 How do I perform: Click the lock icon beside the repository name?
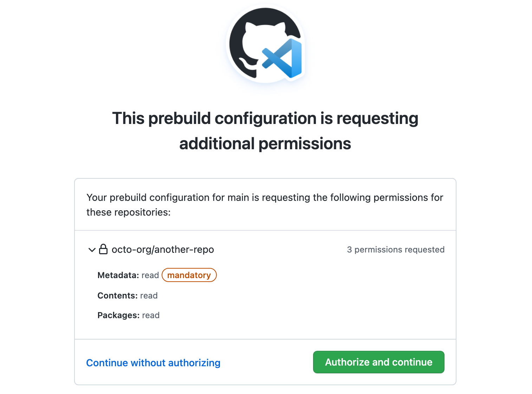[104, 249]
